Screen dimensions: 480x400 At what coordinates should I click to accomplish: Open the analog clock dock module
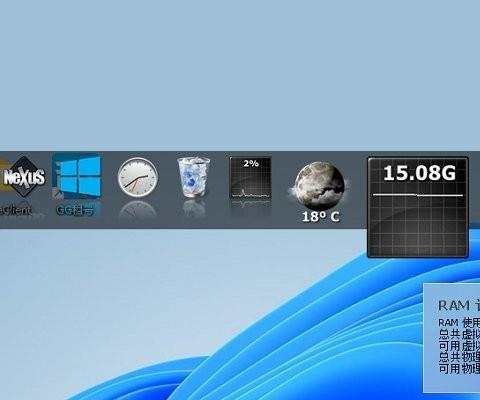point(138,178)
